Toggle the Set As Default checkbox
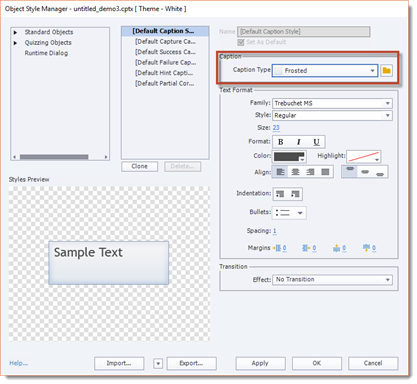 point(241,42)
